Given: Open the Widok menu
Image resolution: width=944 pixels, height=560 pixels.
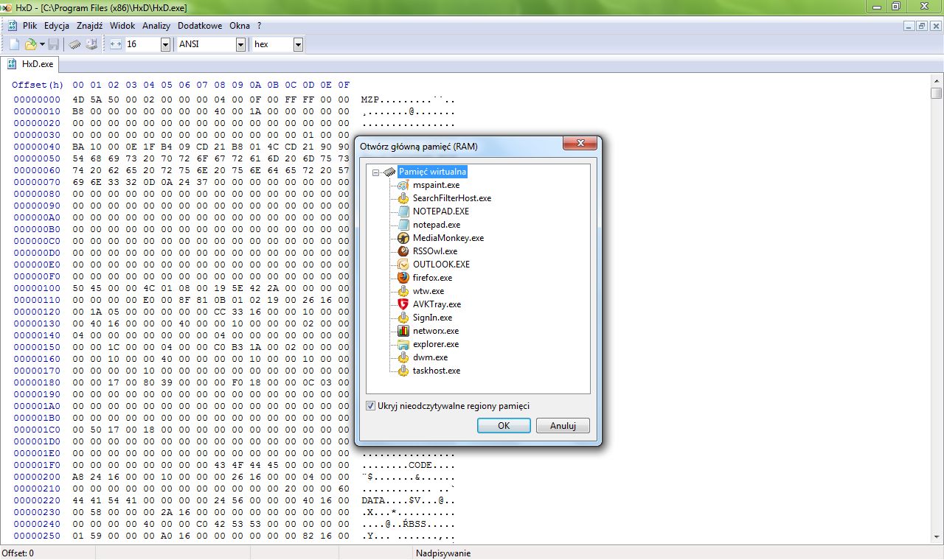Looking at the screenshot, I should [x=122, y=25].
